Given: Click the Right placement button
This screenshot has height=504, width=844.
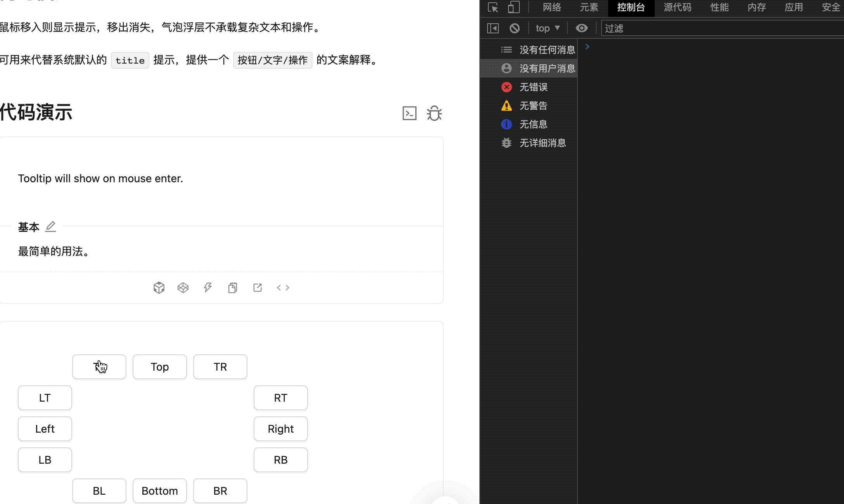Looking at the screenshot, I should [281, 429].
